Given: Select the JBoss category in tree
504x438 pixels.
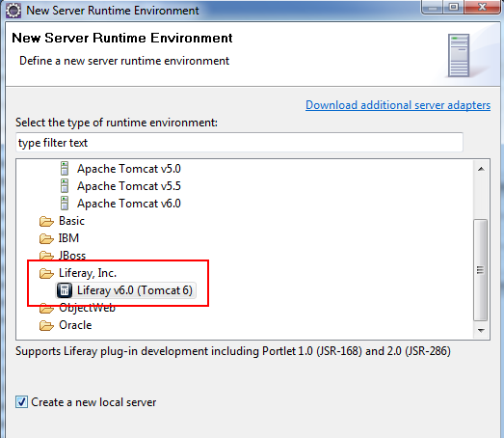Looking at the screenshot, I should 72,256.
